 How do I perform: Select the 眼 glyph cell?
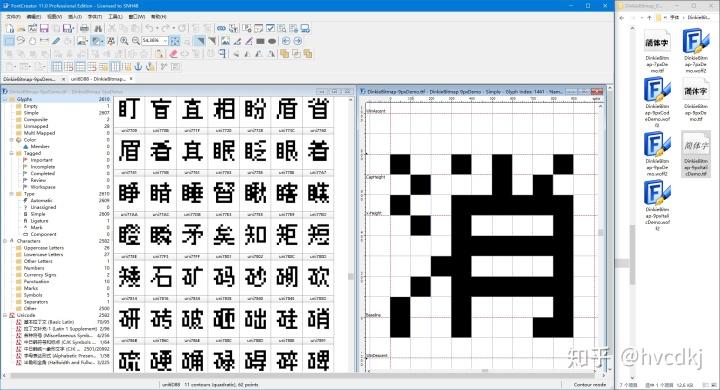pyautogui.click(x=287, y=151)
